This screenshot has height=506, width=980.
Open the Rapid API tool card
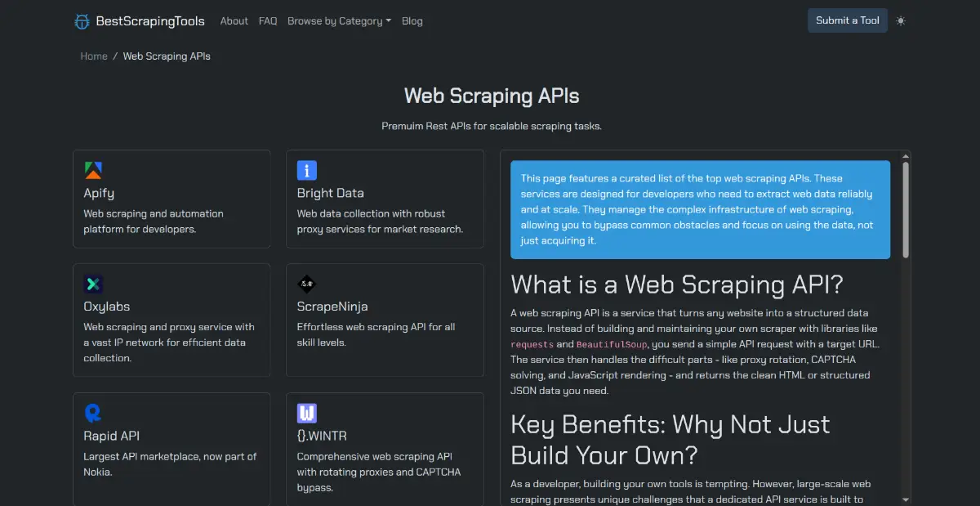tap(171, 450)
